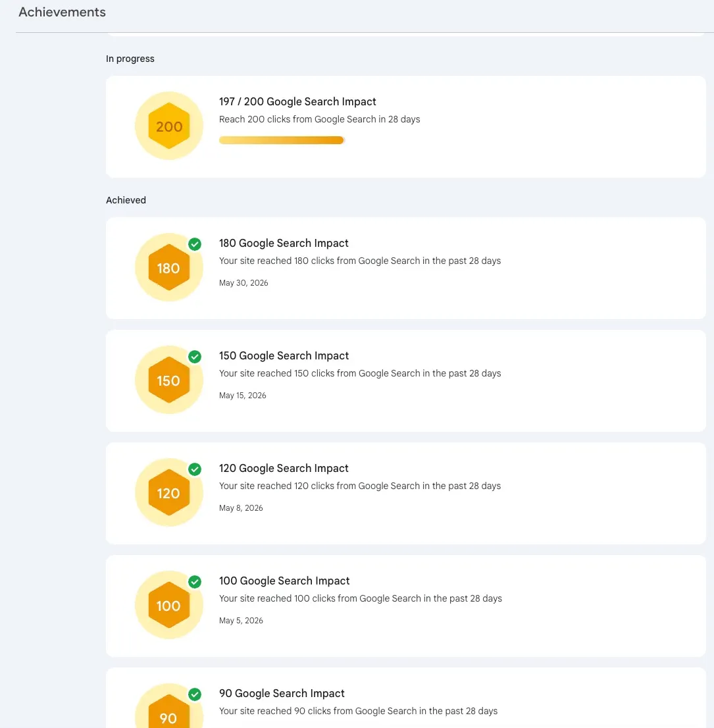The height and width of the screenshot is (728, 714).
Task: Click the May 15, 2026 date
Action: click(243, 396)
